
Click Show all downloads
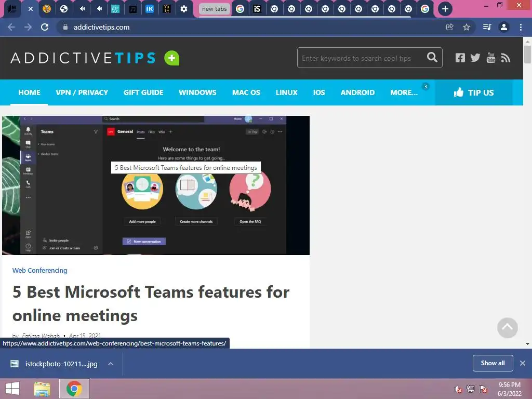pos(493,363)
